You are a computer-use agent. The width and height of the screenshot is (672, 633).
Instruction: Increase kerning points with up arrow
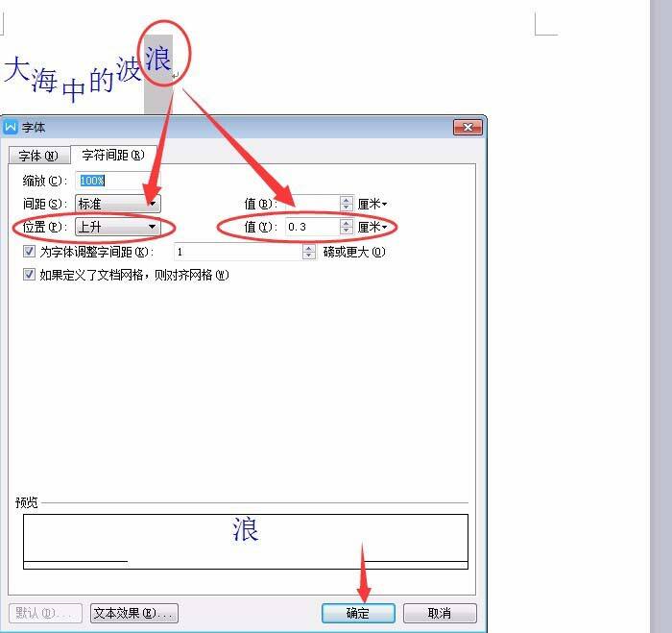[308, 248]
